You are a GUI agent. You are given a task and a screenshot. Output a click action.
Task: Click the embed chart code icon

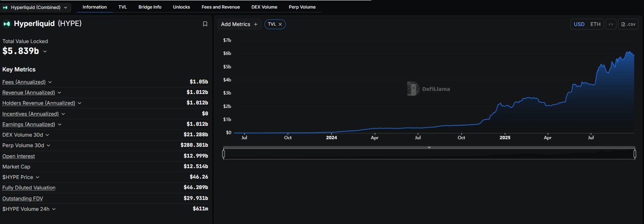click(x=611, y=24)
